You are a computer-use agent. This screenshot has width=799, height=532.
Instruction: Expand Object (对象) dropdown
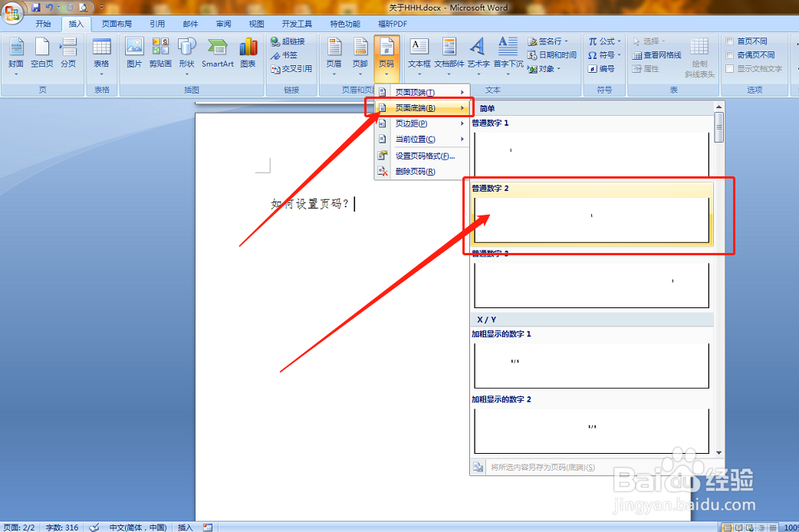558,69
